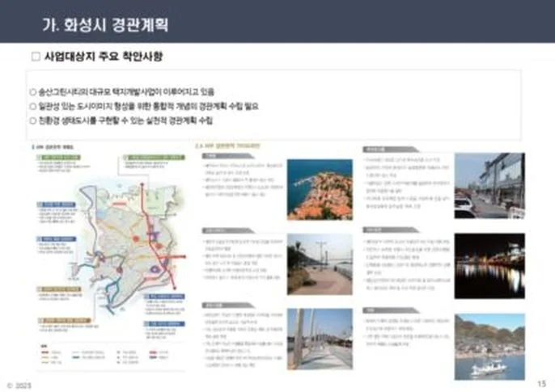
Task: Click the square bullet before '사업대상지 주요 착안사항'
Action: pyautogui.click(x=36, y=57)
